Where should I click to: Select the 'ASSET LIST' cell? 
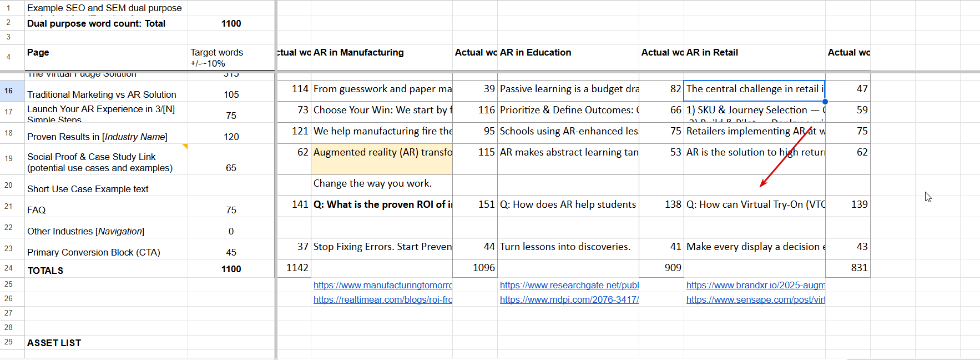pyautogui.click(x=107, y=343)
